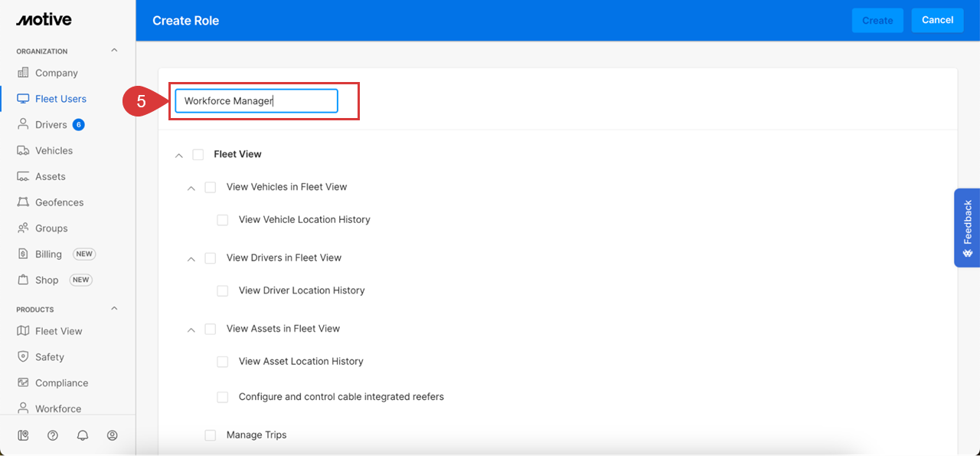
Task: Collapse View Drivers in Fleet View chevron
Action: pyautogui.click(x=191, y=259)
